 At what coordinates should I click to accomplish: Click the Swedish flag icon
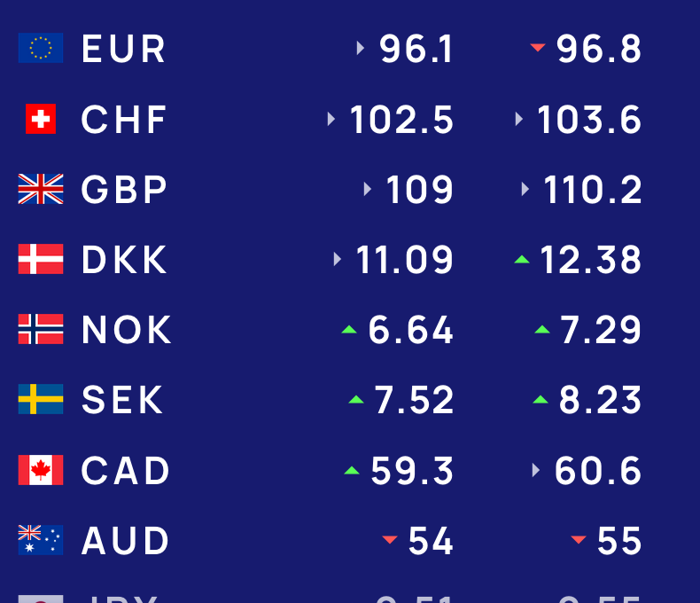point(41,399)
